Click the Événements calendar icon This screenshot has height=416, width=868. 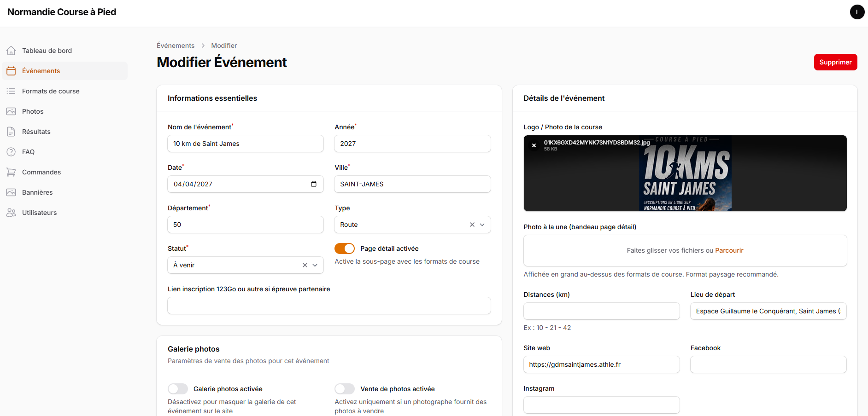click(11, 71)
